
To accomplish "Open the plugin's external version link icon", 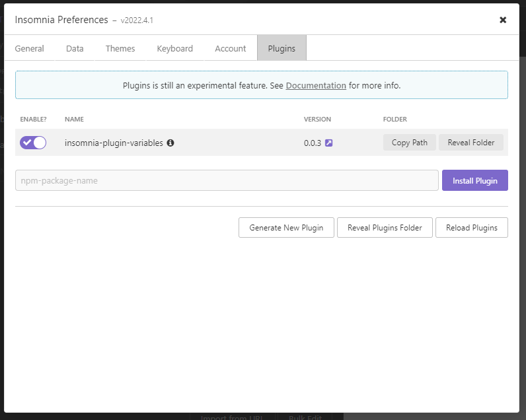I will 329,143.
